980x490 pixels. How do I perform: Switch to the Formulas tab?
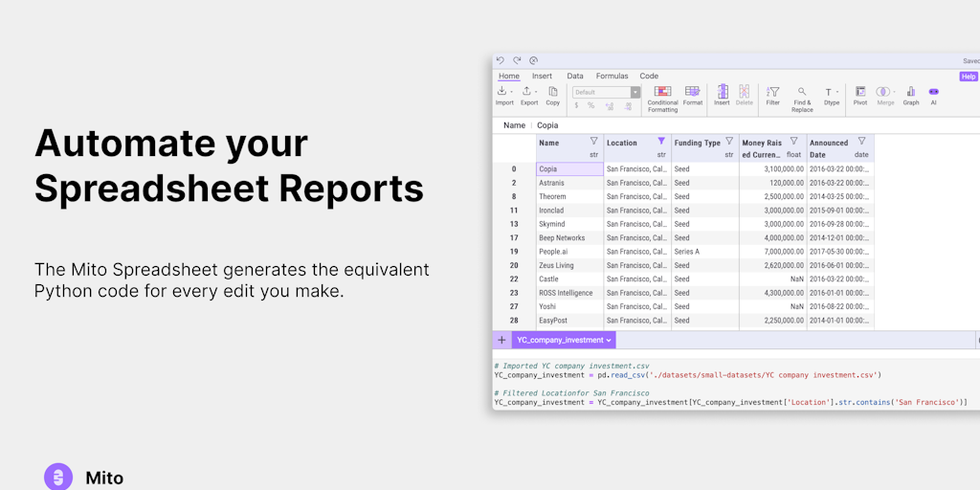tap(612, 76)
